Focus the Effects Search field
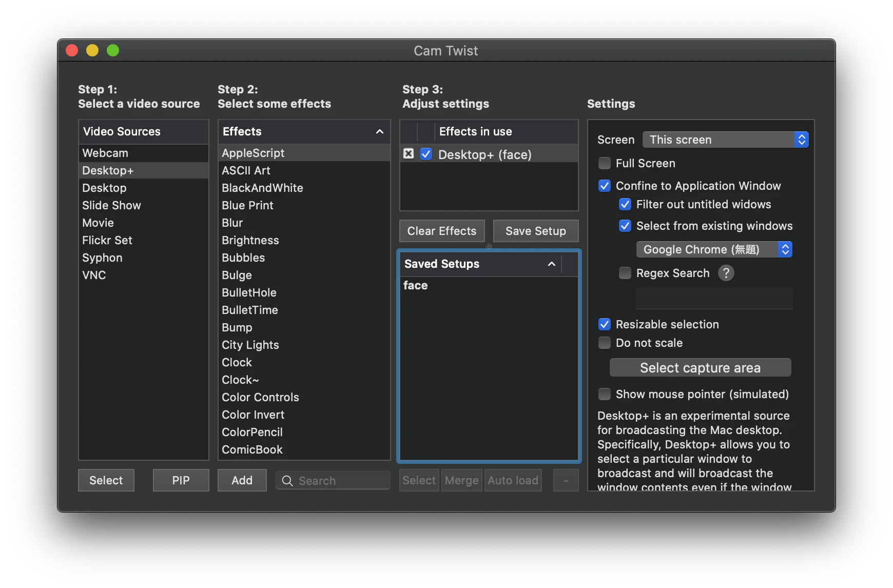 point(333,480)
